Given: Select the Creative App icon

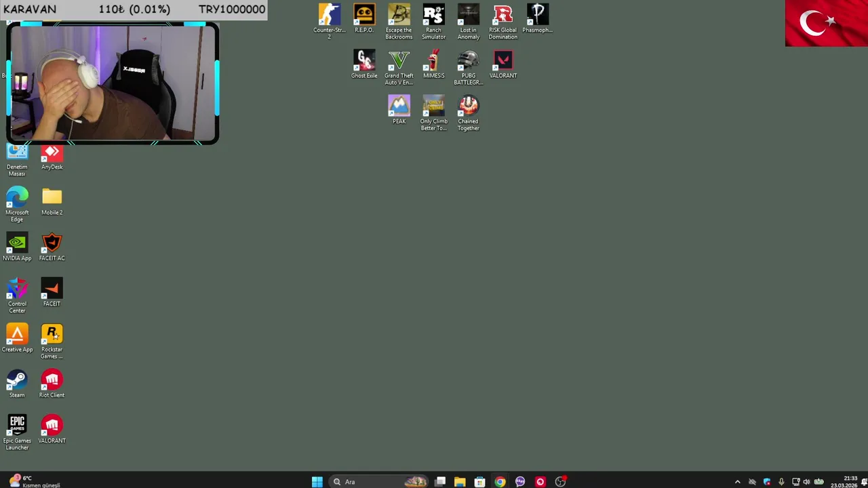Looking at the screenshot, I should [17, 338].
